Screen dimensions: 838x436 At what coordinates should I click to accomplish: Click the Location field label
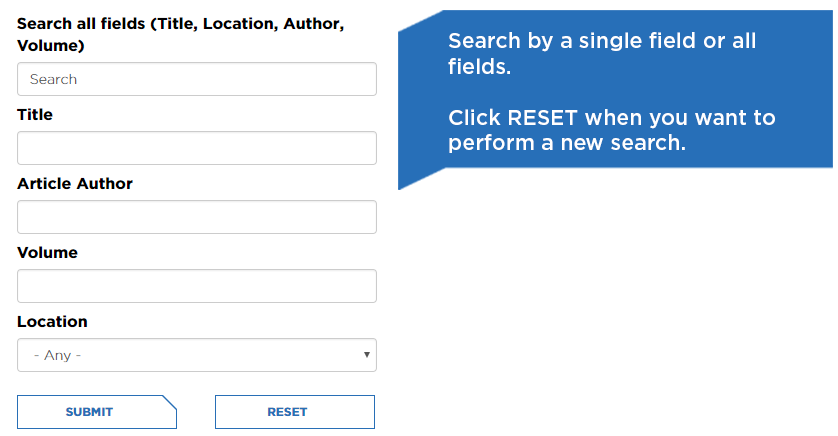coord(52,322)
